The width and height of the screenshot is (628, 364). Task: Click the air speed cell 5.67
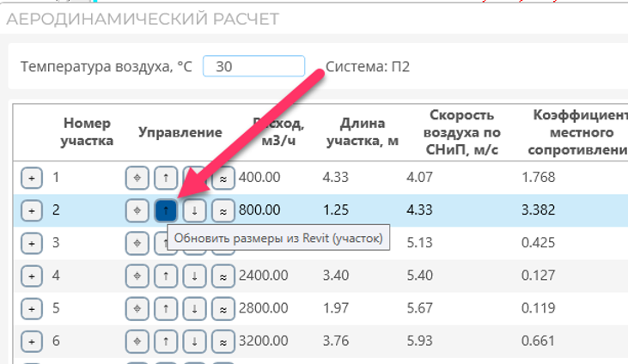(420, 308)
